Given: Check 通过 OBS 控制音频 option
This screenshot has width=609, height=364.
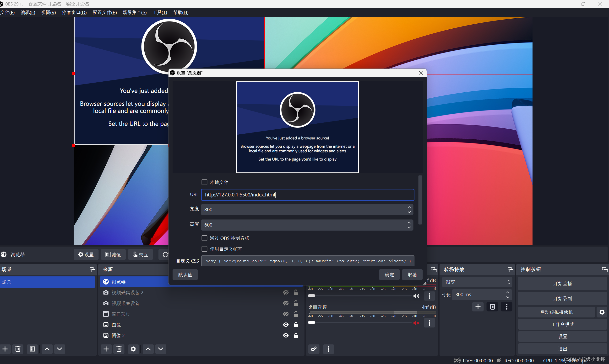Looking at the screenshot, I should (x=204, y=238).
